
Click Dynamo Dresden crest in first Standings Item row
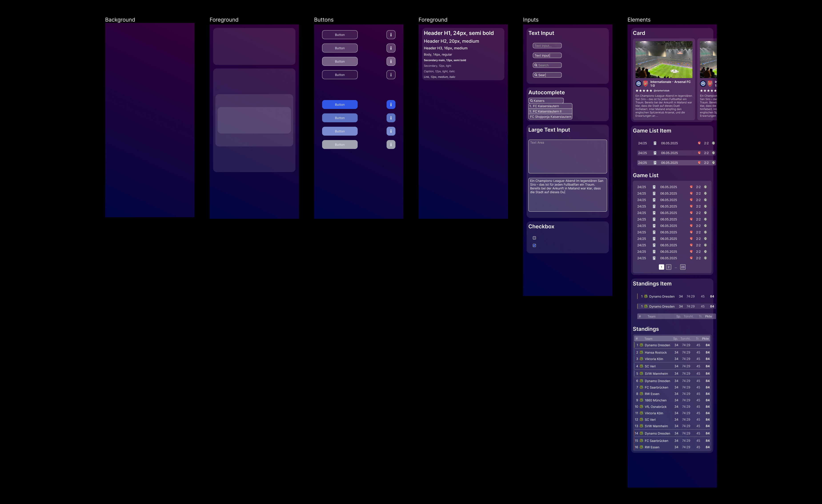(x=646, y=296)
